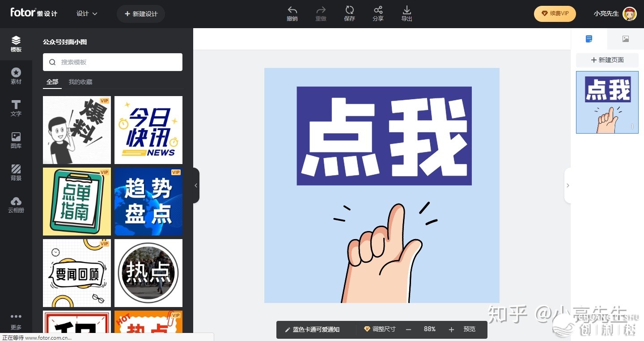Open the 背景 background panel
The height and width of the screenshot is (341, 644).
[x=16, y=173]
